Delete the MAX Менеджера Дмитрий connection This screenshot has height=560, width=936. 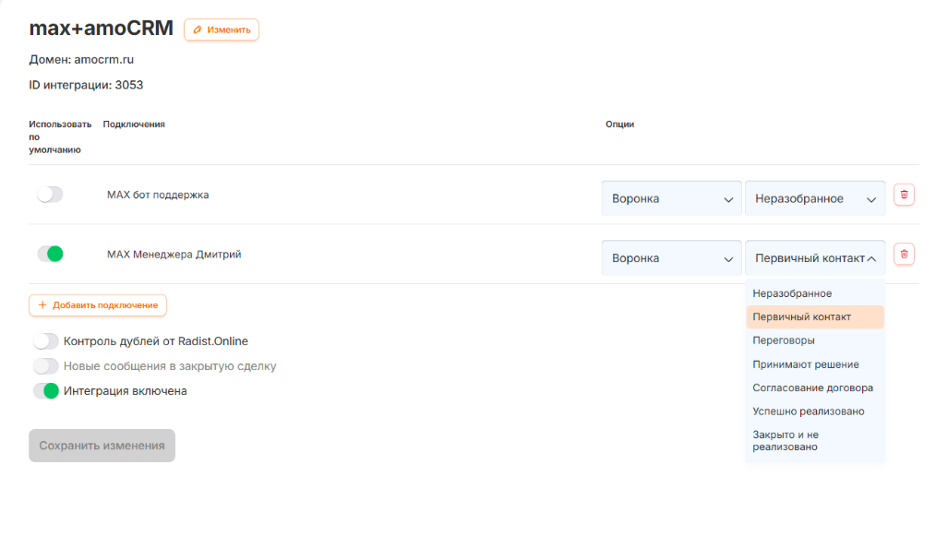(x=904, y=254)
